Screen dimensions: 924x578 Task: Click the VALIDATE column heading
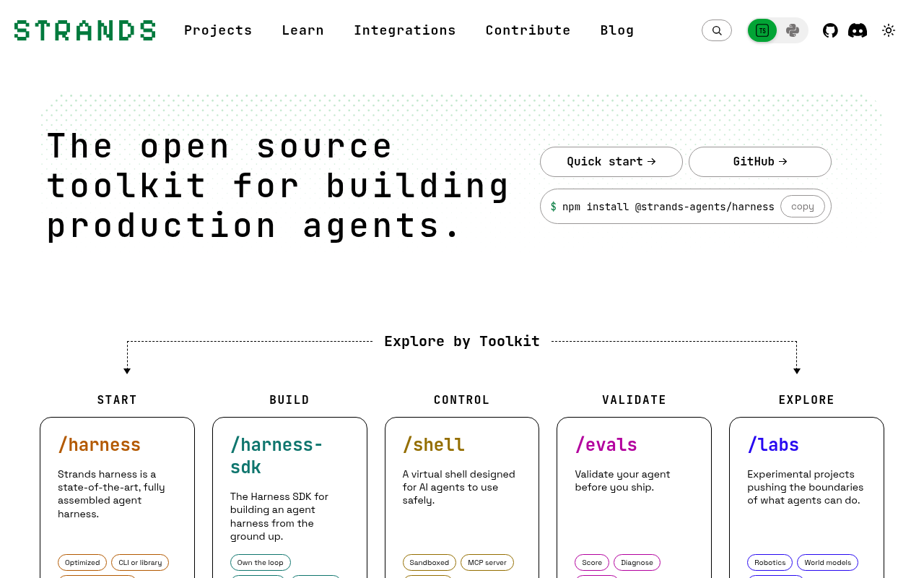[x=635, y=400]
